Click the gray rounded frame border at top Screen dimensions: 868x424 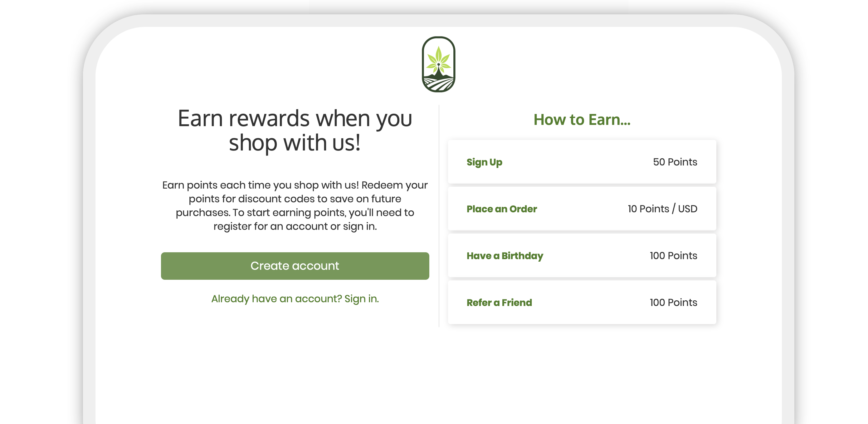pos(438,20)
